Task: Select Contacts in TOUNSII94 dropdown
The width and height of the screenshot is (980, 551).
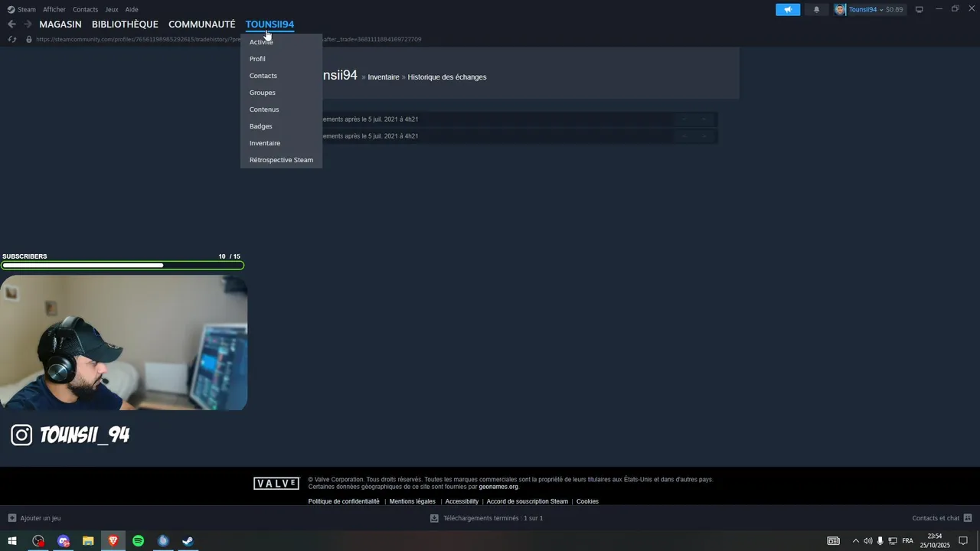Action: (281, 76)
